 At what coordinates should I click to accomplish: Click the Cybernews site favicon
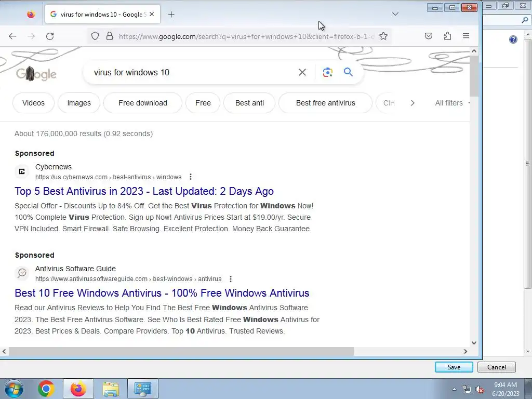point(22,171)
